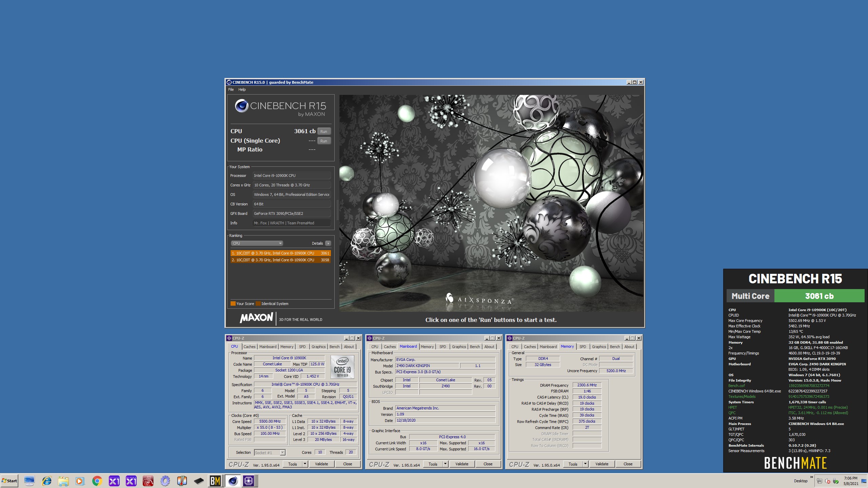Viewport: 868px width, 488px height.
Task: Open the Cinebench File menu
Action: [231, 89]
